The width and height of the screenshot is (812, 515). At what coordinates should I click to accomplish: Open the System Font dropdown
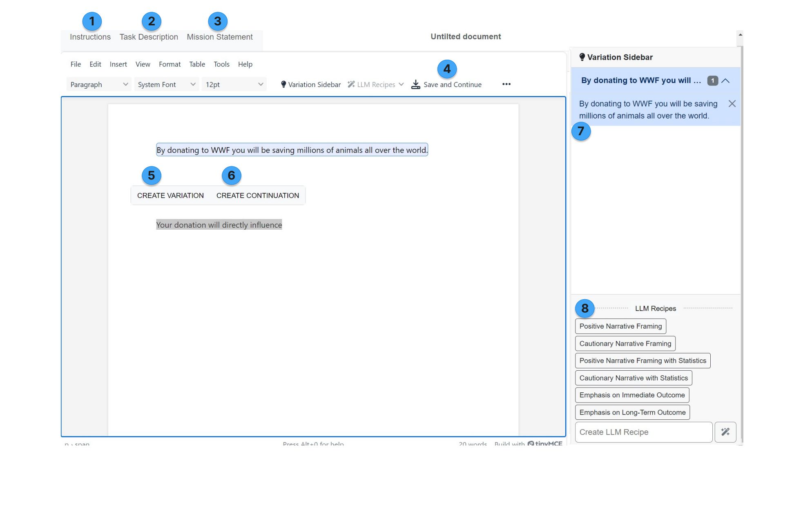tap(166, 85)
